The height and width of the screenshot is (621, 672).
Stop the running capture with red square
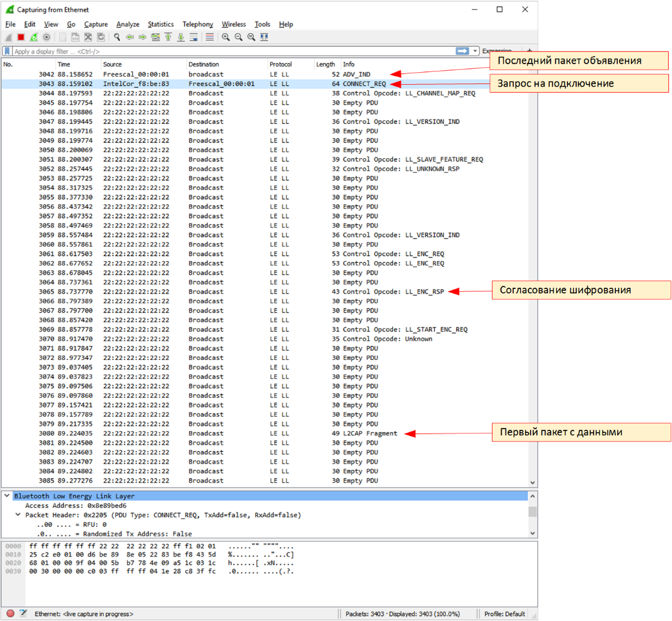coord(21,37)
